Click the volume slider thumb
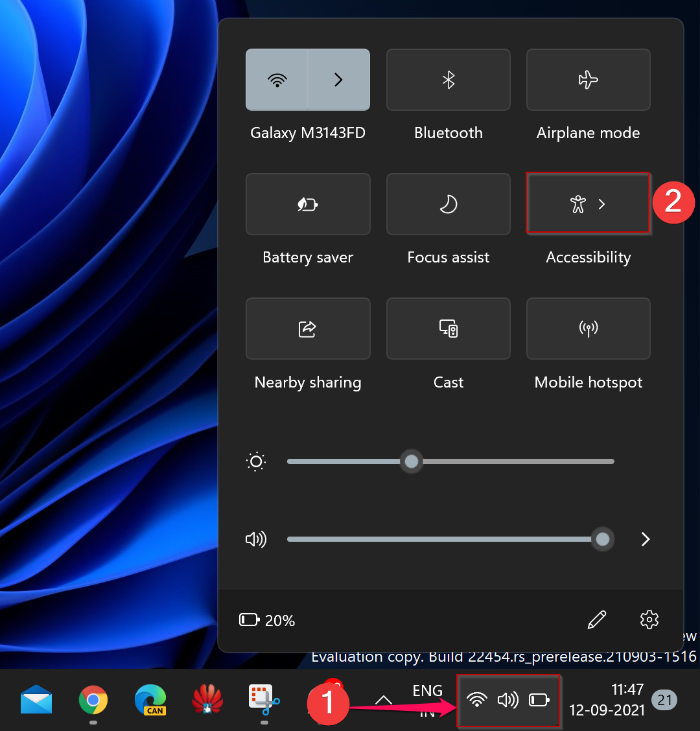This screenshot has width=700, height=731. point(603,539)
